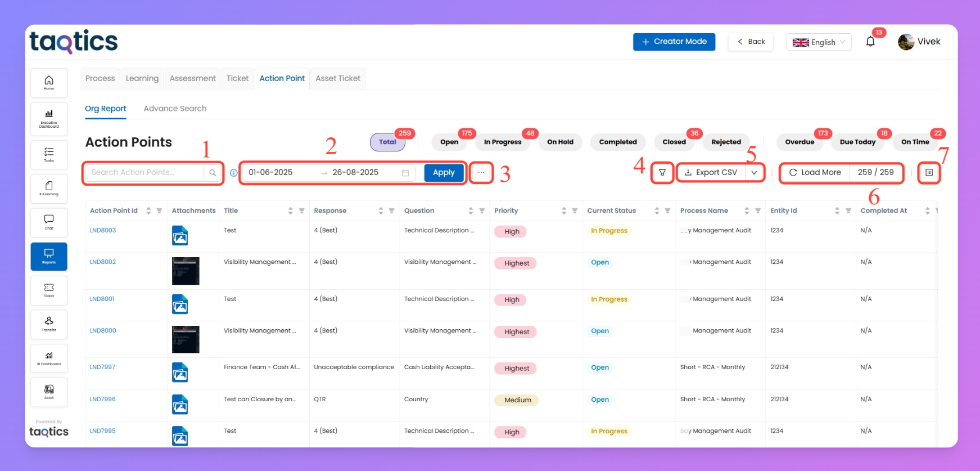Click the Search Action Points field
The width and height of the screenshot is (980, 471).
pyautogui.click(x=144, y=173)
